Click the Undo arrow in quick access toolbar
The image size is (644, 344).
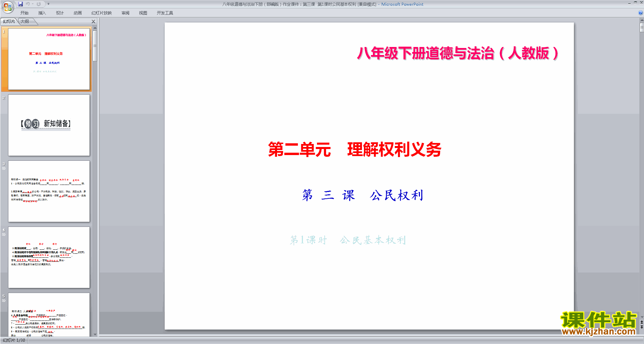pyautogui.click(x=28, y=4)
